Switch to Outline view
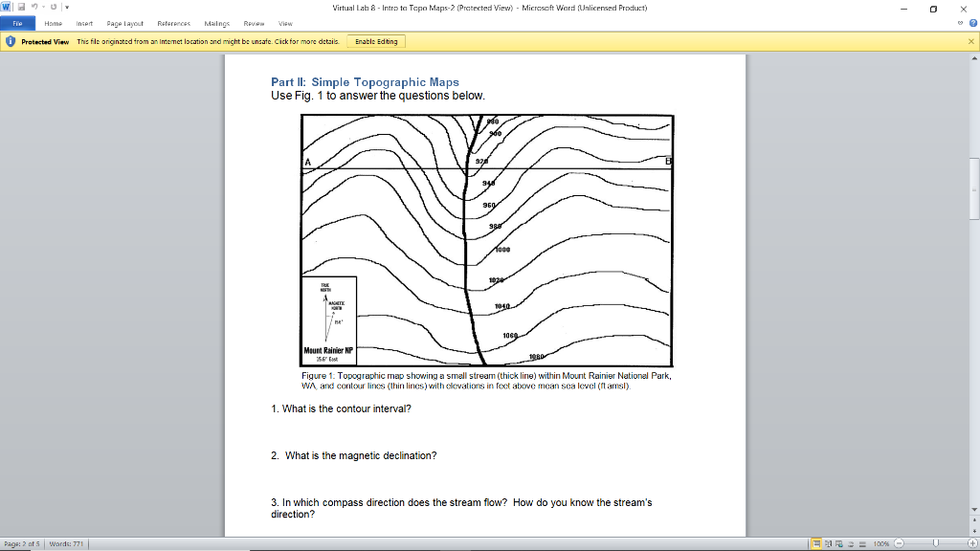Screen dimensions: 980x551 [x=852, y=542]
